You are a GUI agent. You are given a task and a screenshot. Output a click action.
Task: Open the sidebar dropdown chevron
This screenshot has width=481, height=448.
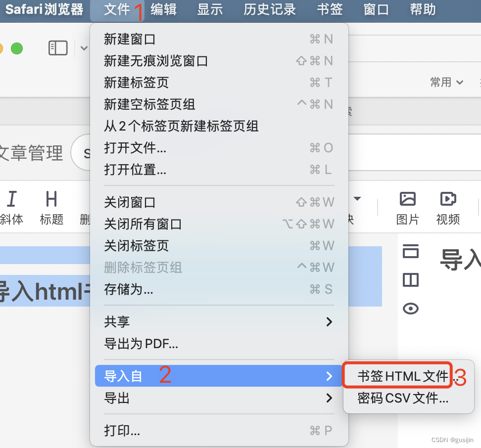(84, 48)
